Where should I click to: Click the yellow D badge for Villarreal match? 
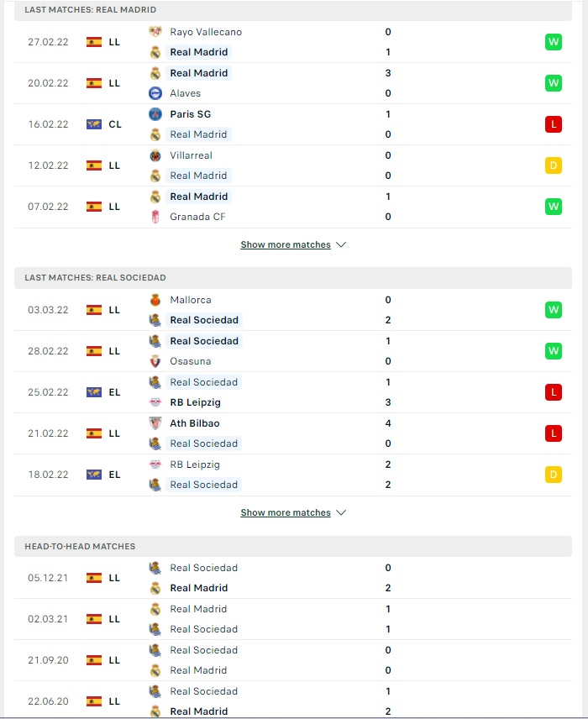(554, 165)
